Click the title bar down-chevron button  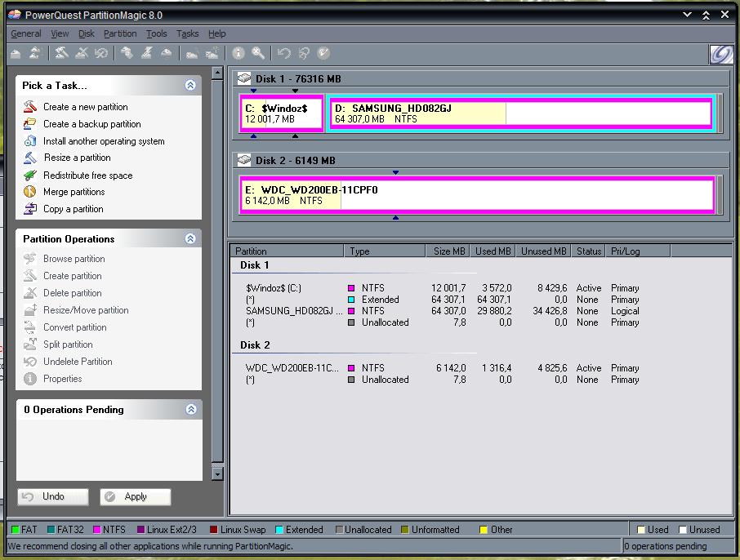pyautogui.click(x=687, y=15)
